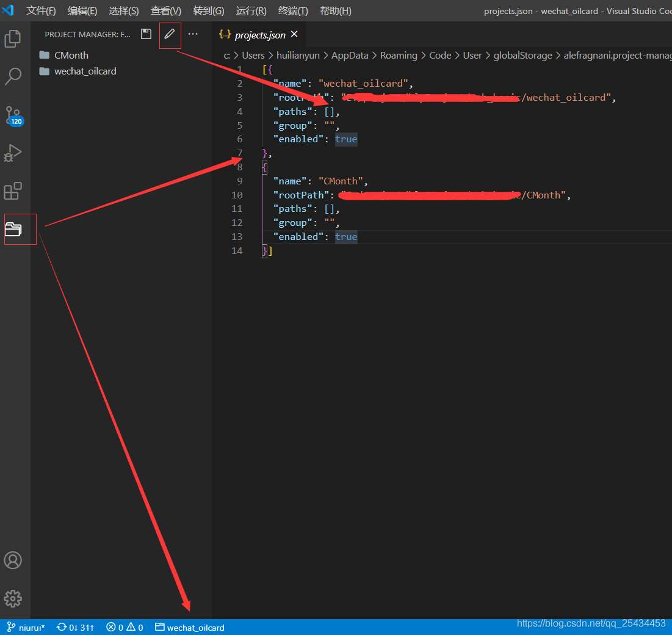This screenshot has height=635, width=672.
Task: Click the Edit Projects pencil icon
Action: pos(169,35)
